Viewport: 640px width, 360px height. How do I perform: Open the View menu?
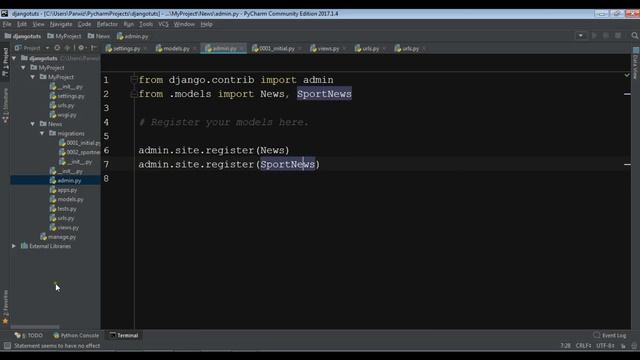[x=38, y=24]
